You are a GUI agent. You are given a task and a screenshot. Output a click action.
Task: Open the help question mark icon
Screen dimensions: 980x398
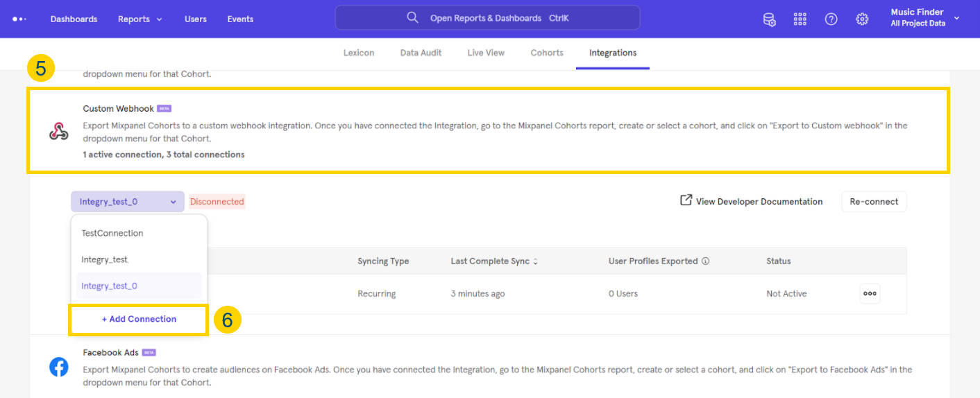tap(831, 19)
